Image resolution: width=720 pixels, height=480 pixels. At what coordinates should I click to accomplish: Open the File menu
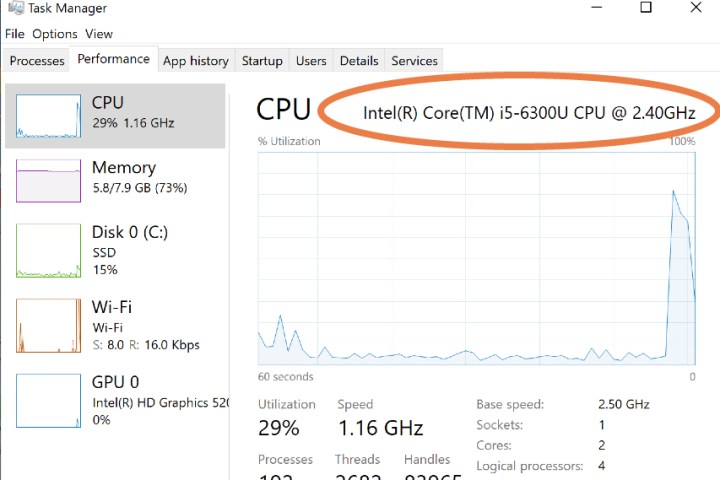[x=15, y=34]
